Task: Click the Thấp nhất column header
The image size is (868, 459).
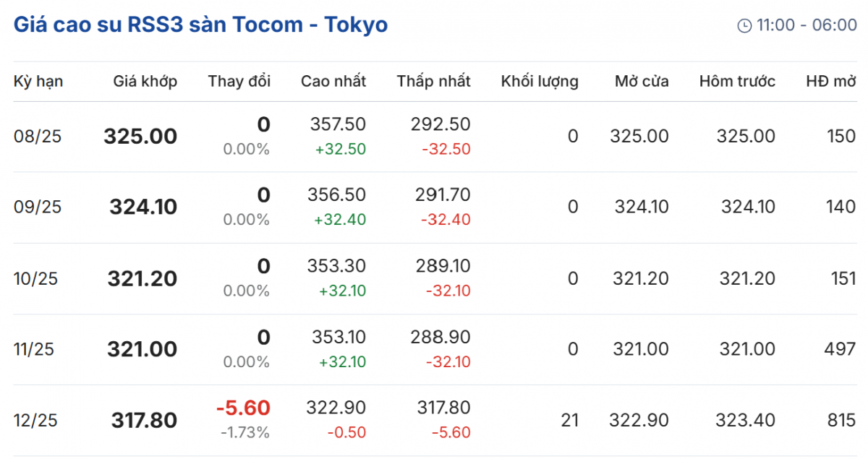Action: pyautogui.click(x=433, y=82)
